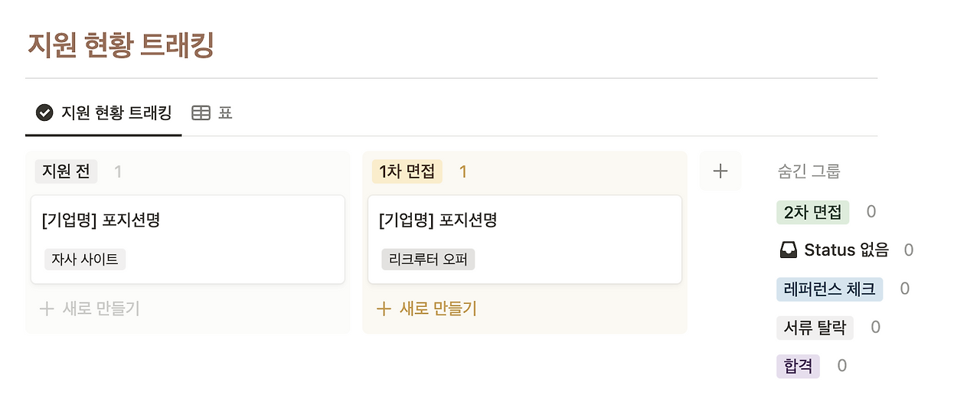
Task: Click the table view grid icon
Action: click(x=201, y=113)
